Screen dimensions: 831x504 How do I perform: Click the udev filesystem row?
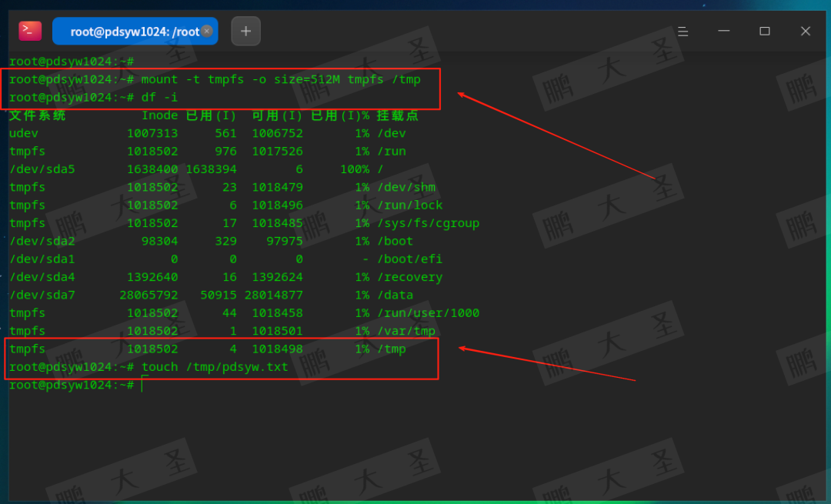pyautogui.click(x=208, y=134)
